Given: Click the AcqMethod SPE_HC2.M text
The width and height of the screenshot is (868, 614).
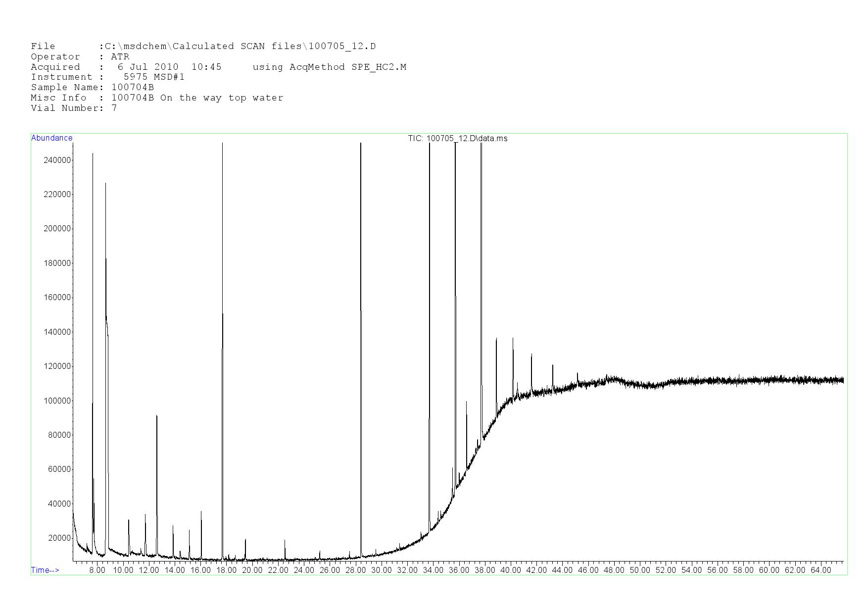Looking at the screenshot, I should click(329, 67).
